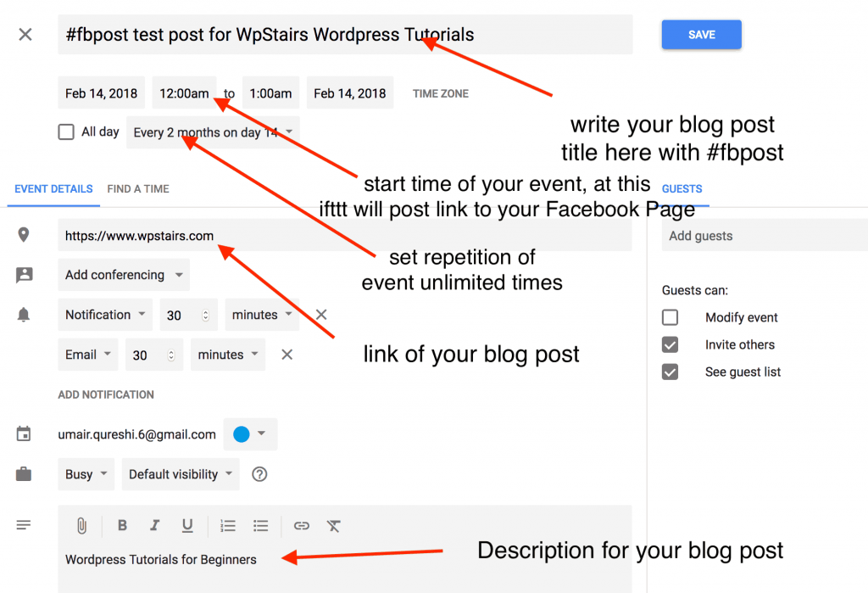Insert a bulleted list in description
868x593 pixels.
point(261,525)
